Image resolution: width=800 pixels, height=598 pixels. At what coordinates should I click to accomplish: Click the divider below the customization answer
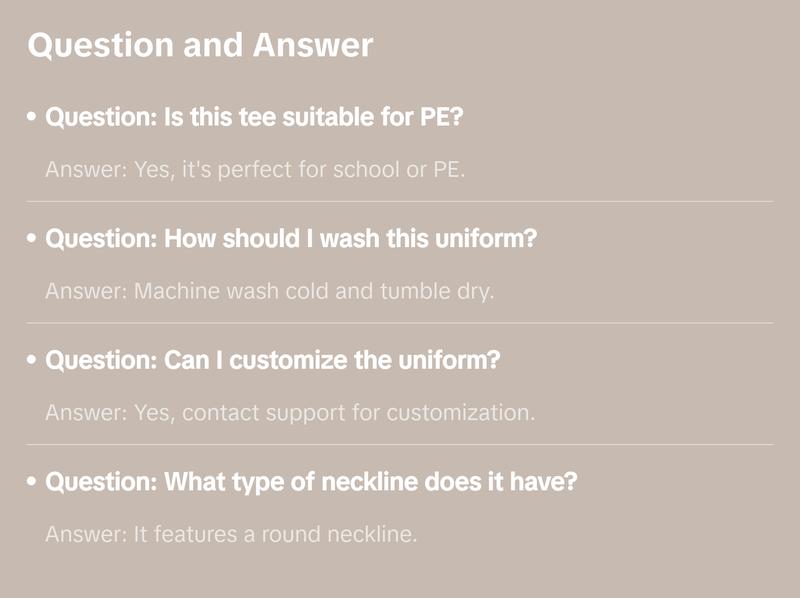click(400, 444)
